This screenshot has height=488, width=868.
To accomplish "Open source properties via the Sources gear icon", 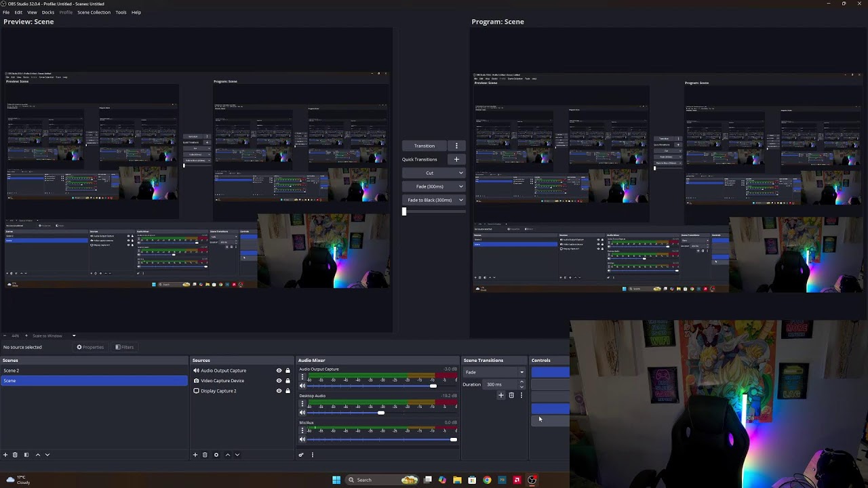I will pos(216,455).
